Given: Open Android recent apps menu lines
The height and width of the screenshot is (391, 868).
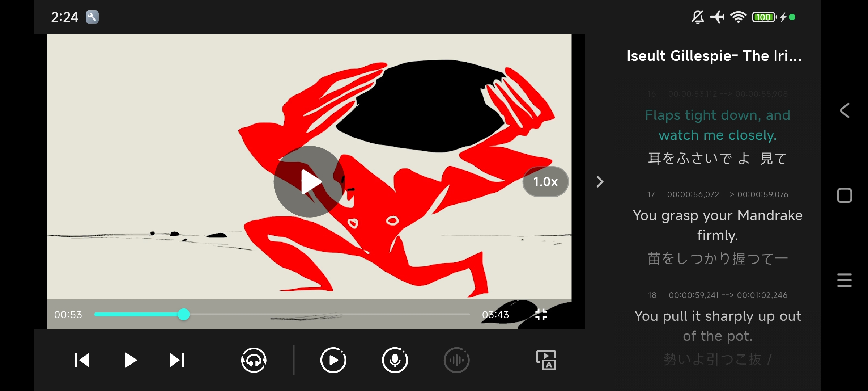Looking at the screenshot, I should [844, 280].
